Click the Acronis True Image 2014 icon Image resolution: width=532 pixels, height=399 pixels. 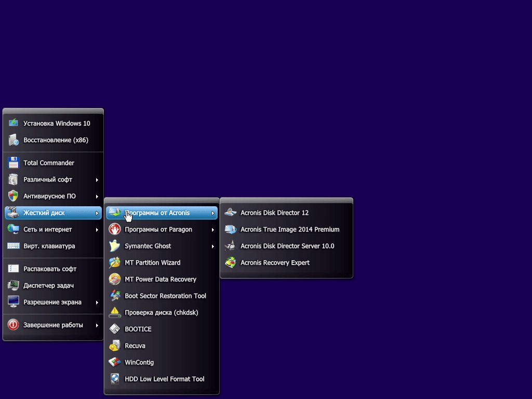[231, 229]
